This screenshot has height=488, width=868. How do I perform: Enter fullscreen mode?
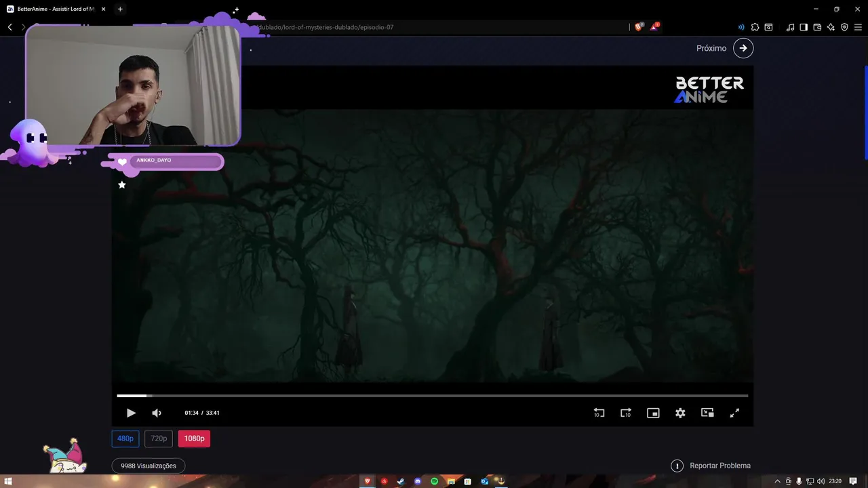click(x=734, y=413)
